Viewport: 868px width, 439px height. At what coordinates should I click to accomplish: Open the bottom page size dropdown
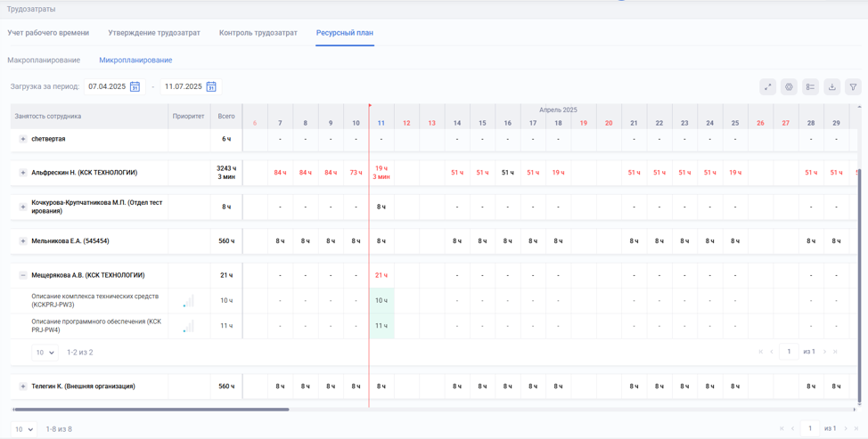[24, 429]
